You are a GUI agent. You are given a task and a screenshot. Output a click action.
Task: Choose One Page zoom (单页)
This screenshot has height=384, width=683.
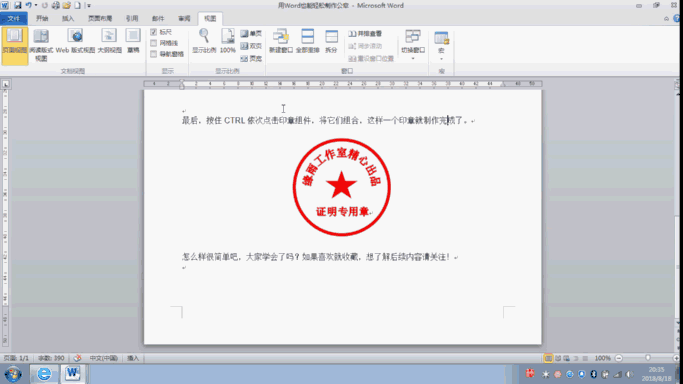[x=251, y=34]
